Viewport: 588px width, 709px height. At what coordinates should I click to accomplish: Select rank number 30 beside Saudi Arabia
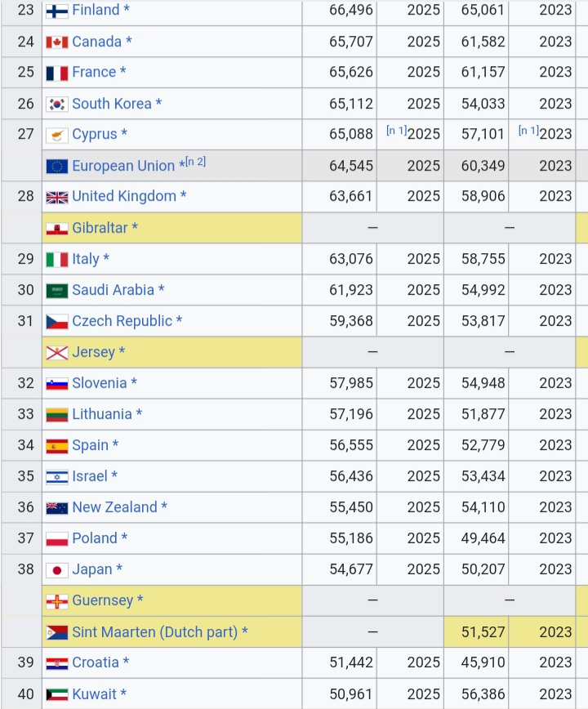[26, 290]
